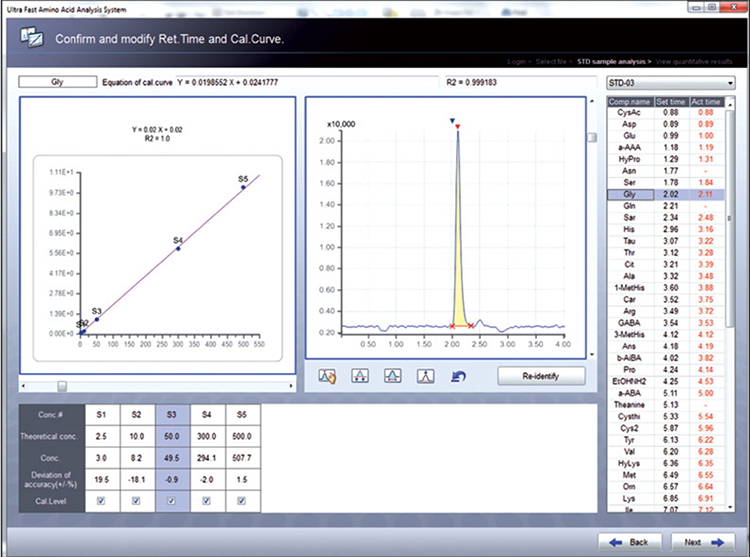Image resolution: width=750 pixels, height=557 pixels.
Task: Click the Gly compound name button
Action: click(55, 82)
